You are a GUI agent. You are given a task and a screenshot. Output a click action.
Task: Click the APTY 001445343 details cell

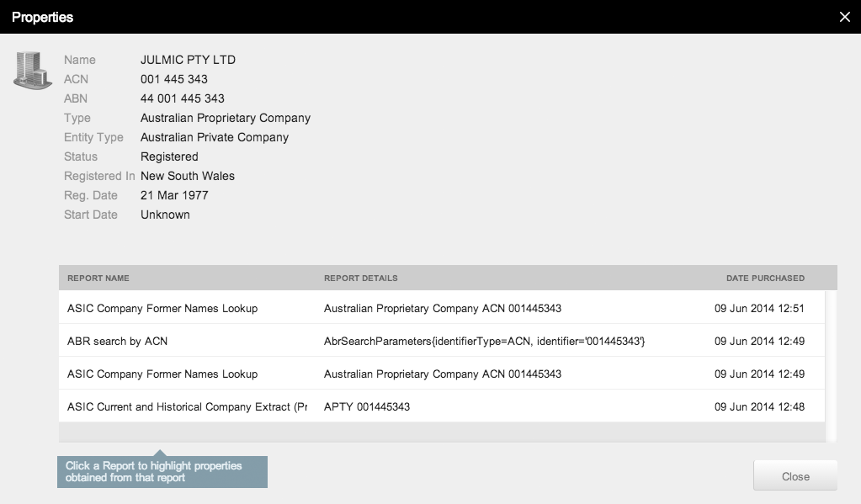click(367, 407)
